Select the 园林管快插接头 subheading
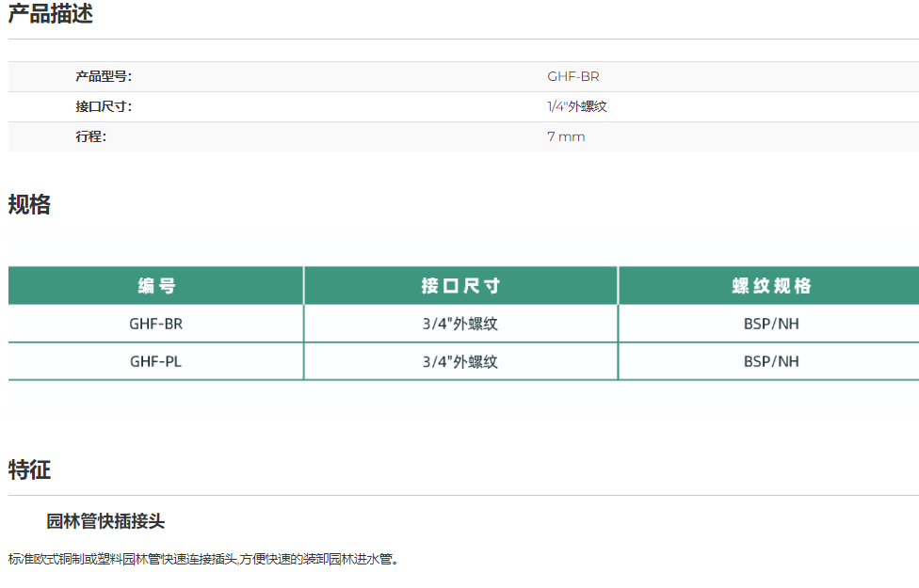This screenshot has width=919, height=588. click(105, 521)
